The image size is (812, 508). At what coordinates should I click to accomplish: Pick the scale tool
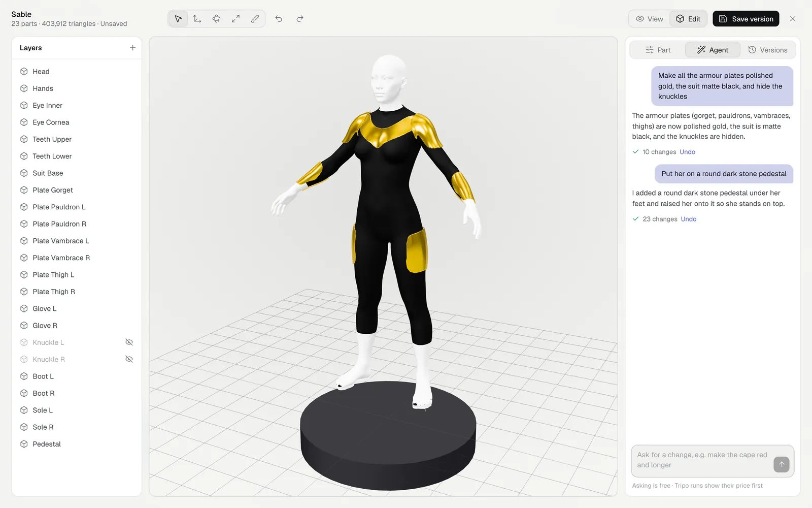236,19
